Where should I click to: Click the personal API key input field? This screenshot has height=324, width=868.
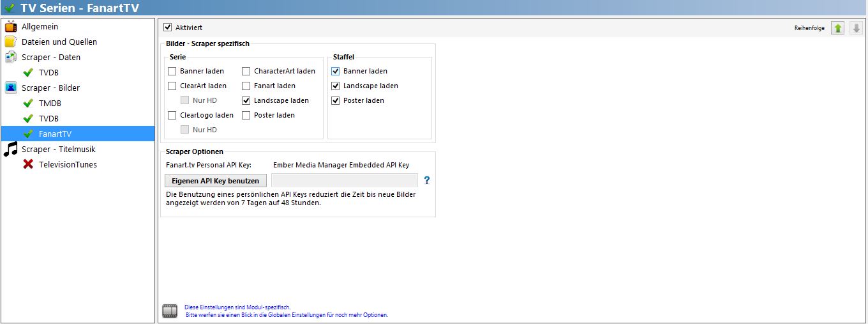345,181
